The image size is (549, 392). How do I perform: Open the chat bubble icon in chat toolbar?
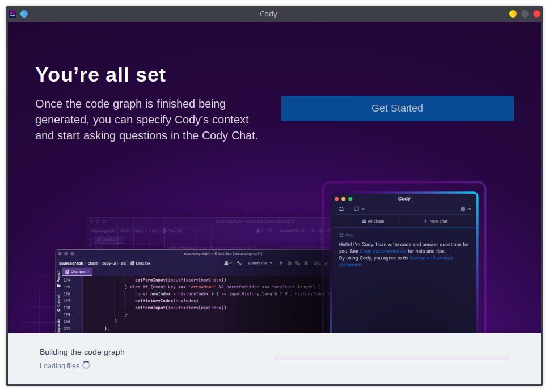coord(356,209)
